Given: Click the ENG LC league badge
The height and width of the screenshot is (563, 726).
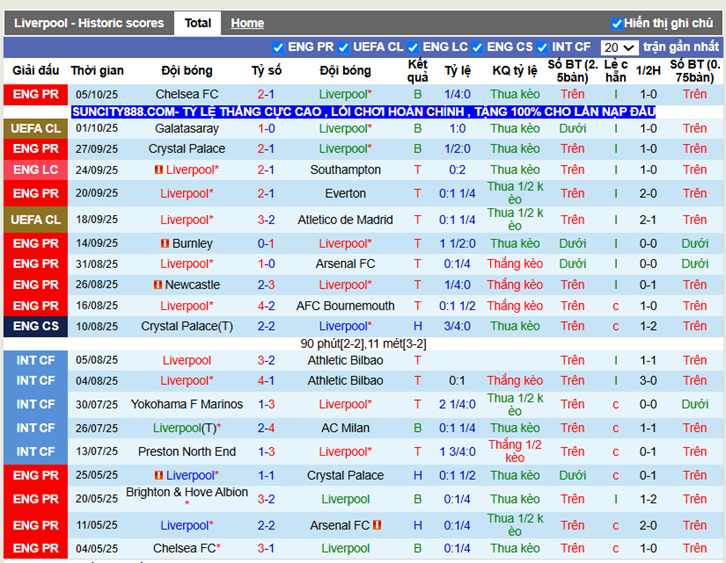Looking at the screenshot, I should click(x=36, y=170).
